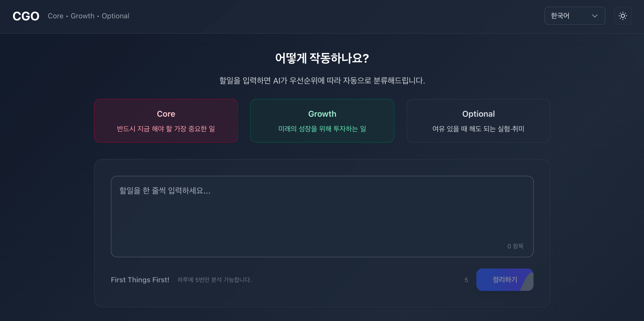Click the chevron on the language selector
Viewport: 644px width, 321px height.
(595, 16)
